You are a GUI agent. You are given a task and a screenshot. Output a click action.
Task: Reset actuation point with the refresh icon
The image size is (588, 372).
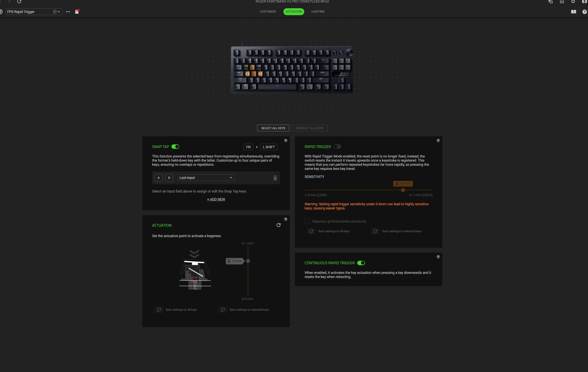click(x=278, y=225)
